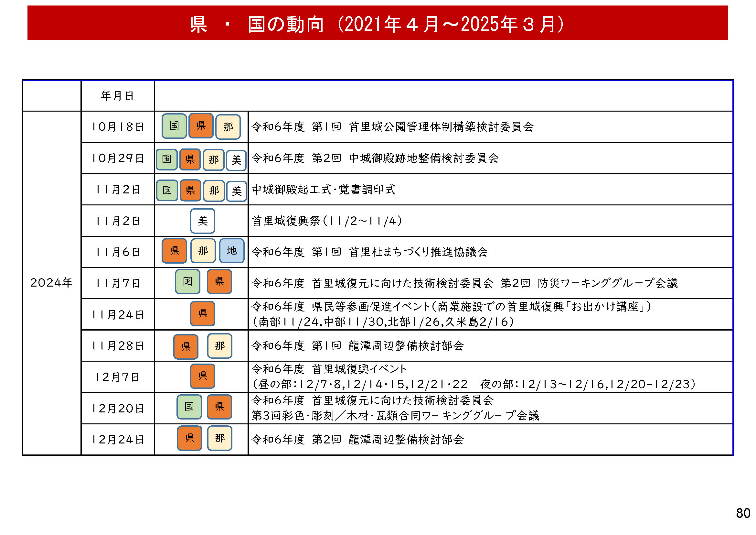
Task: Click the orange 県 badge in October 18 row
Action: (x=201, y=126)
